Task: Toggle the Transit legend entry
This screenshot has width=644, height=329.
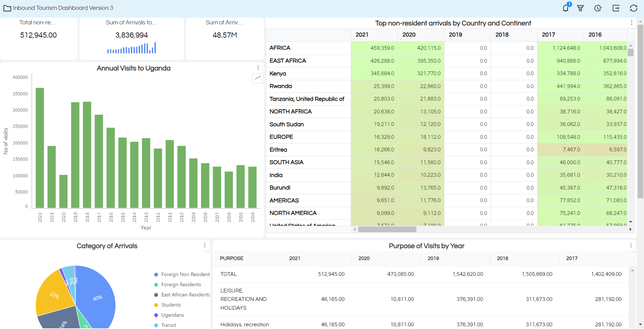Action: click(165, 325)
